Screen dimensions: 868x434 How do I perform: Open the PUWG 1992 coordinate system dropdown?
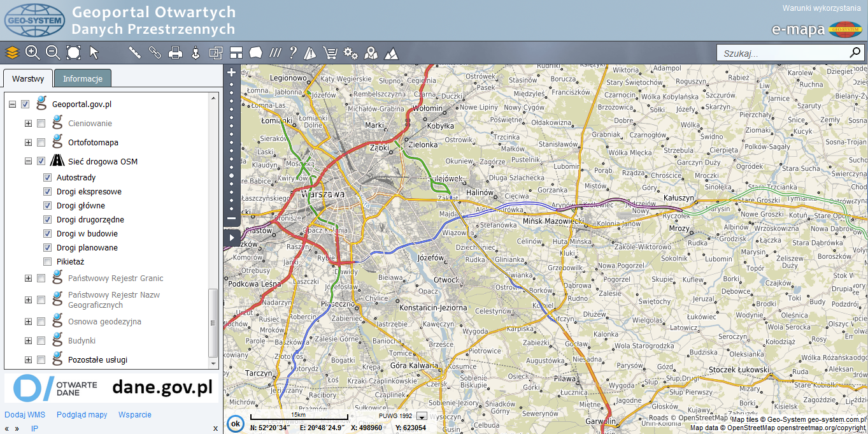421,416
